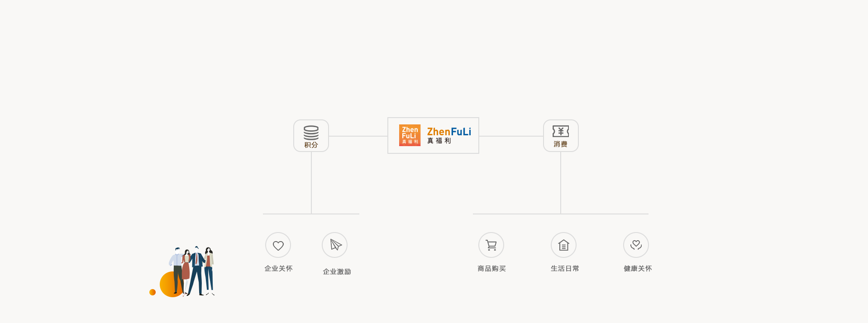The image size is (868, 323).
Task: Click the 真福利 Chinese text under the wordmark
Action: pos(439,141)
